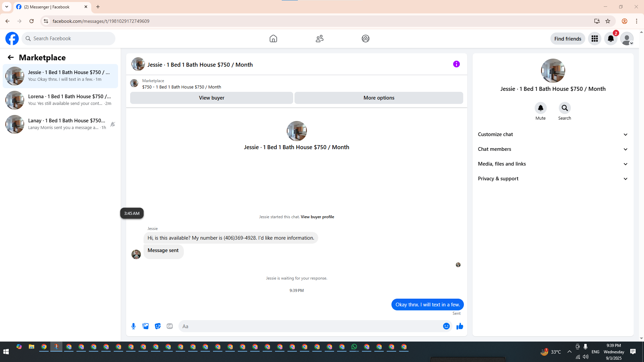This screenshot has height=362, width=644.
Task: Expand Media, files and links section
Action: [553, 164]
